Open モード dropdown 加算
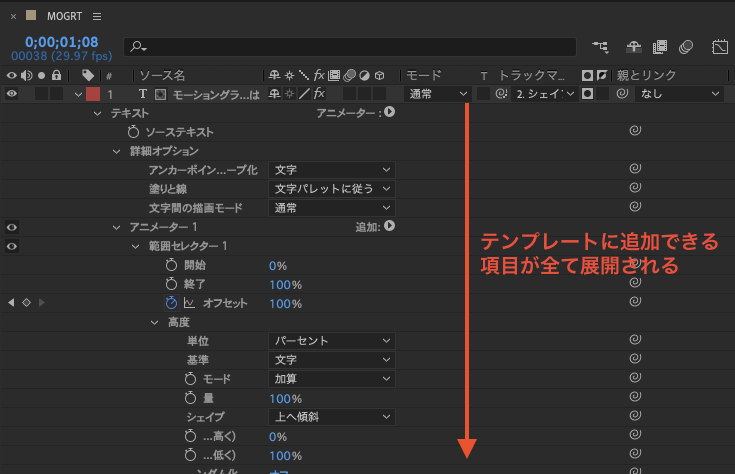 (x=332, y=379)
